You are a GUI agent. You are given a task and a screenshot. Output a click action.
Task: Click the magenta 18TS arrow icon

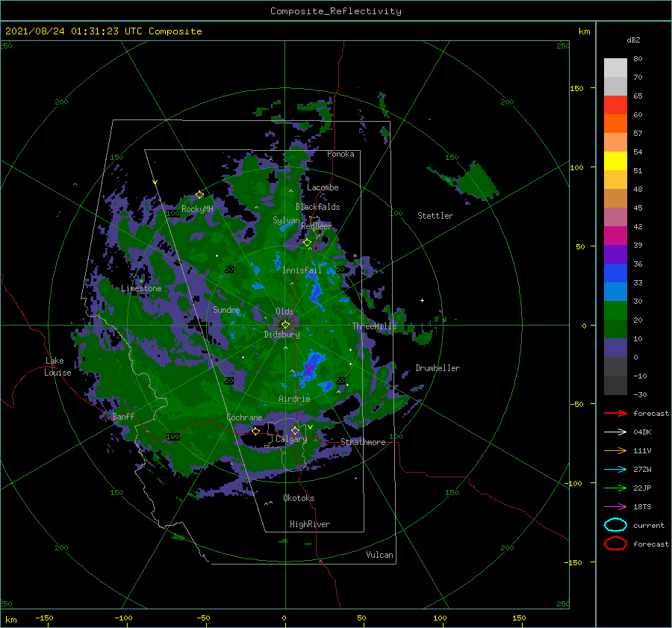pyautogui.click(x=615, y=507)
